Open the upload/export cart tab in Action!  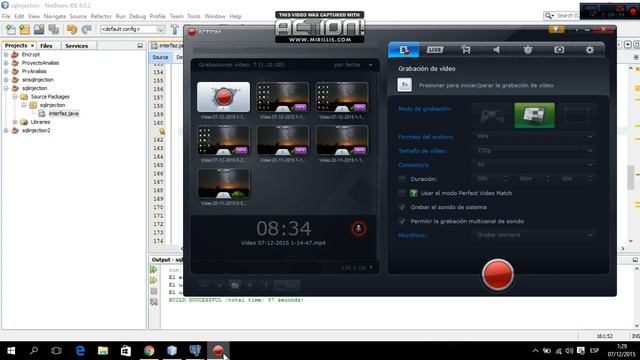pos(466,50)
